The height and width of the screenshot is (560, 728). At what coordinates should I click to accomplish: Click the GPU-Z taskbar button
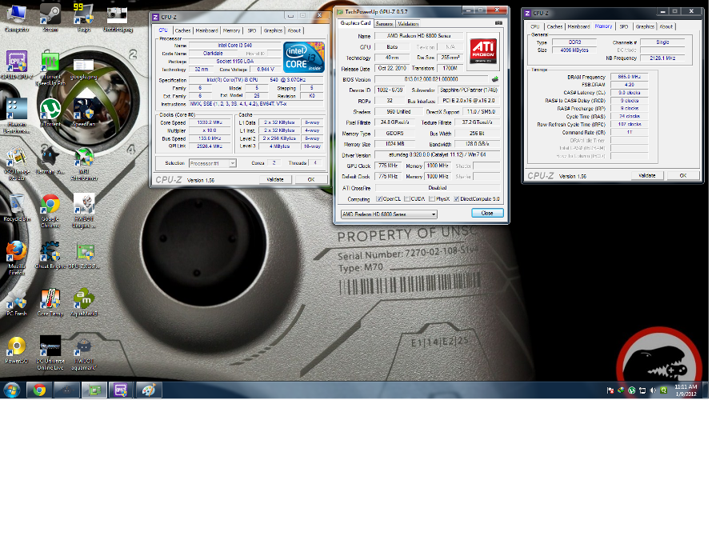click(x=94, y=390)
